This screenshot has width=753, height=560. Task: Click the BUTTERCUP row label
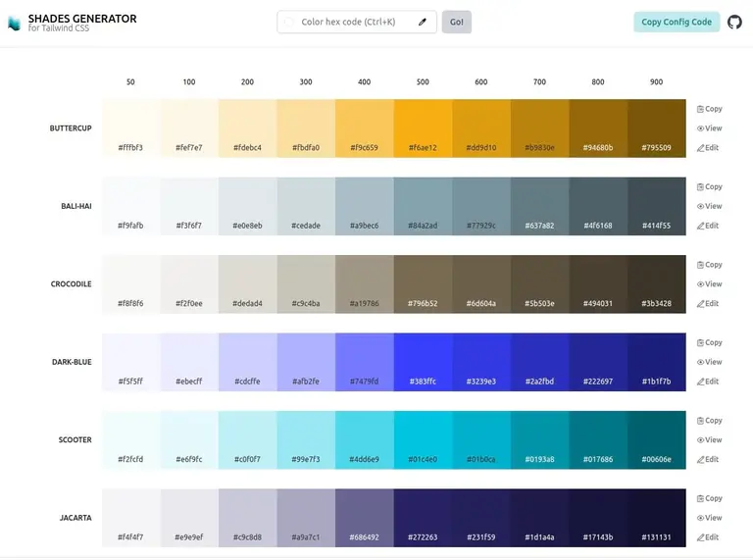(71, 128)
